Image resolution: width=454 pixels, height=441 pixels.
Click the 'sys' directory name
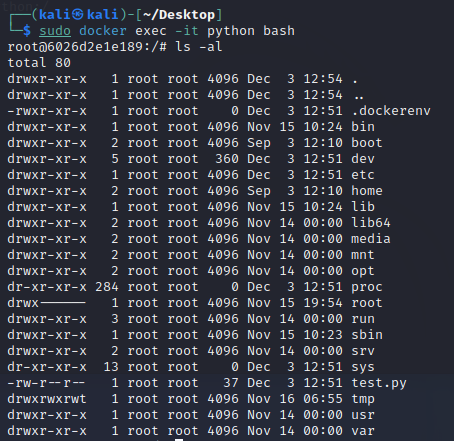(x=363, y=367)
